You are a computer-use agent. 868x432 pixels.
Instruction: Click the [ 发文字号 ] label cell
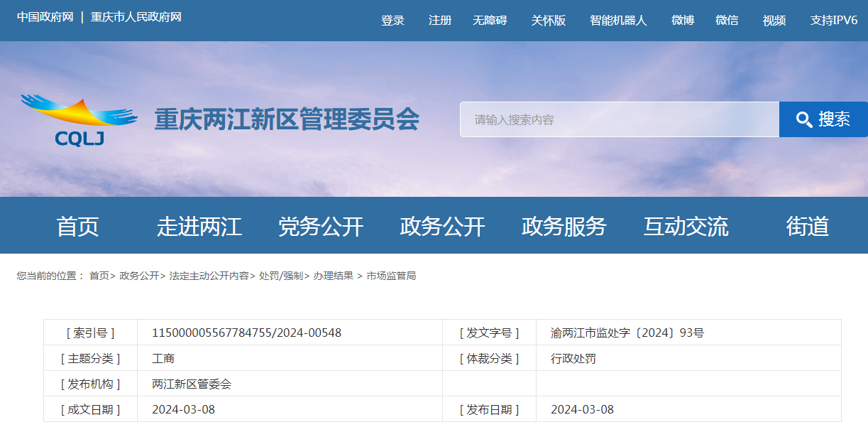click(x=489, y=333)
